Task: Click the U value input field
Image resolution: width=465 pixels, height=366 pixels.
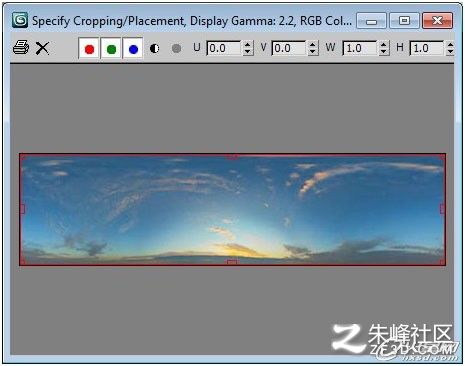Action: coord(224,48)
